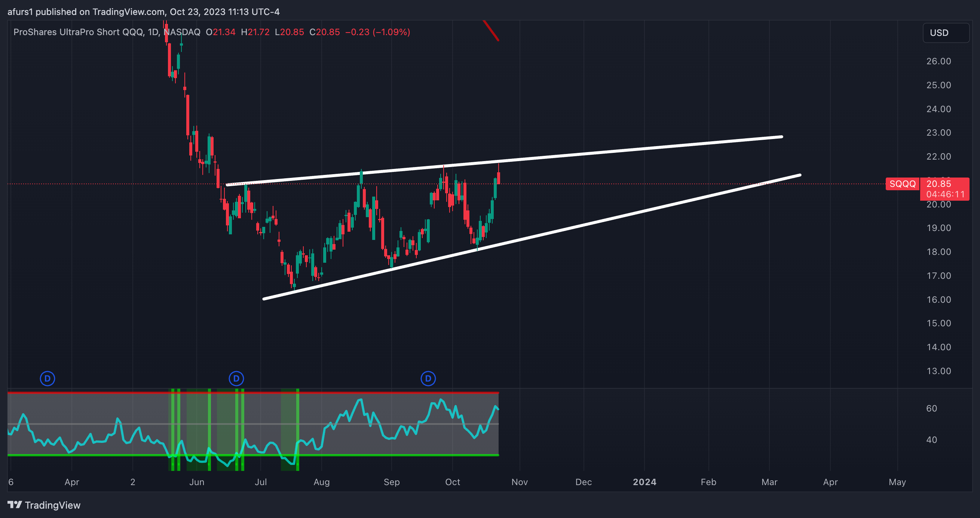This screenshot has width=980, height=518.
Task: Click the 15.00 price axis label
Action: coord(938,323)
